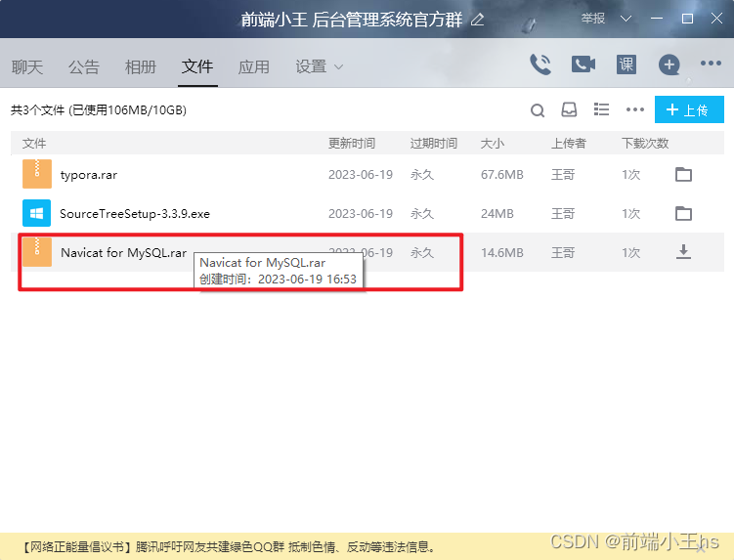Click the storage usage text 已使用106MB/10GB
Viewport: 734px width, 560px height.
click(x=127, y=110)
